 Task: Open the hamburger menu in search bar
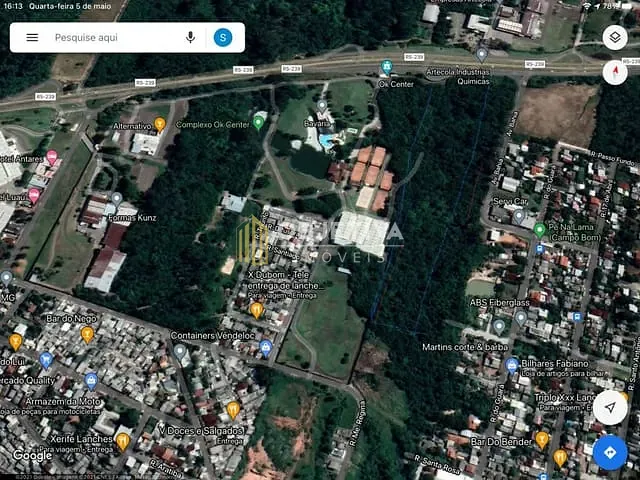click(x=32, y=38)
